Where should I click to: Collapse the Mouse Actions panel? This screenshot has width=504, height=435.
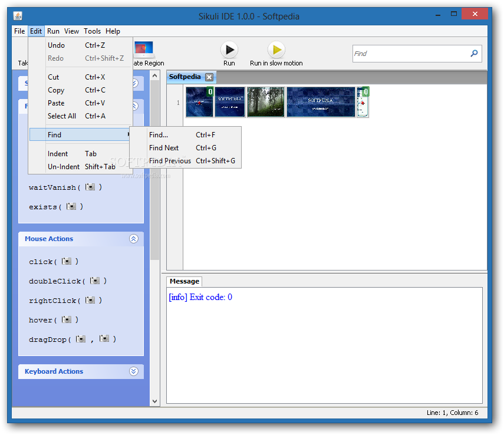(134, 239)
